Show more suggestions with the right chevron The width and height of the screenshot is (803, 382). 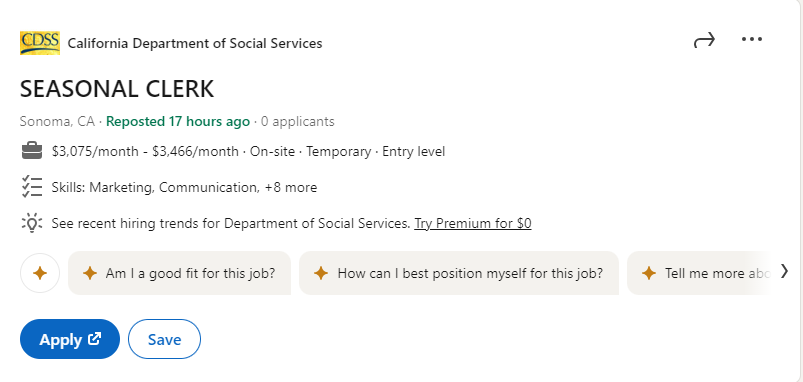[x=785, y=271]
